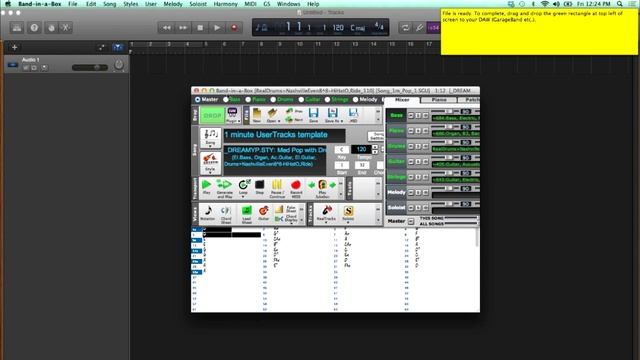Open the Melody menu in menu bar
640x360 pixels.
point(173,4)
